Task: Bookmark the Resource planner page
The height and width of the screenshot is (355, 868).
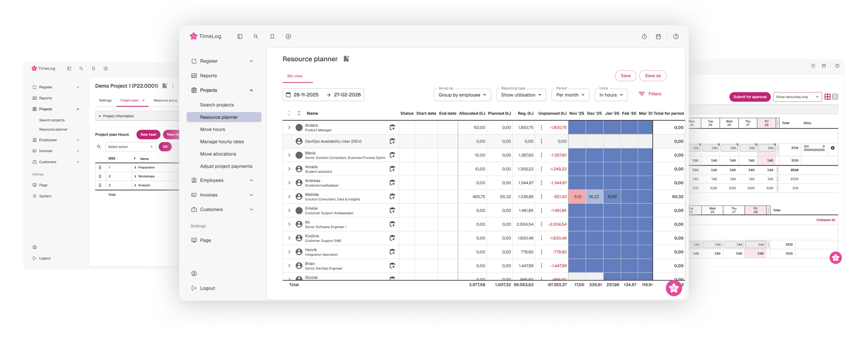Action: click(x=346, y=59)
